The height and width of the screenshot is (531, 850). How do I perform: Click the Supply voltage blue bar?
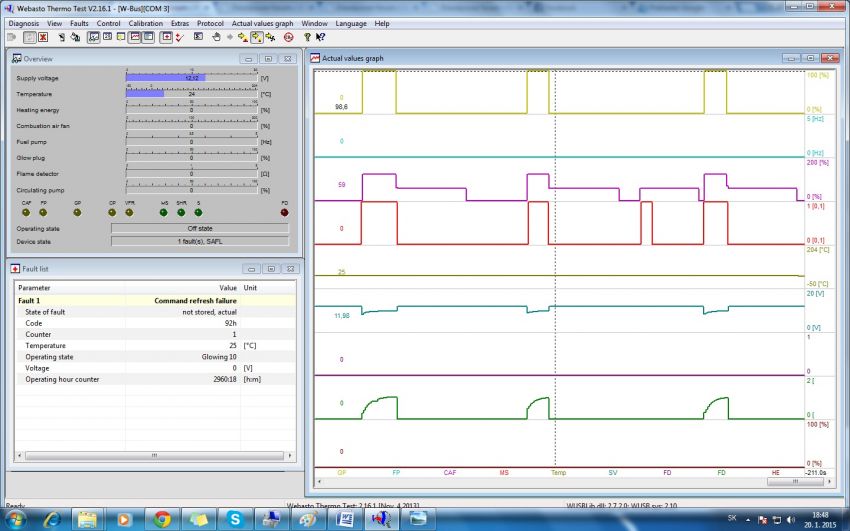point(165,77)
